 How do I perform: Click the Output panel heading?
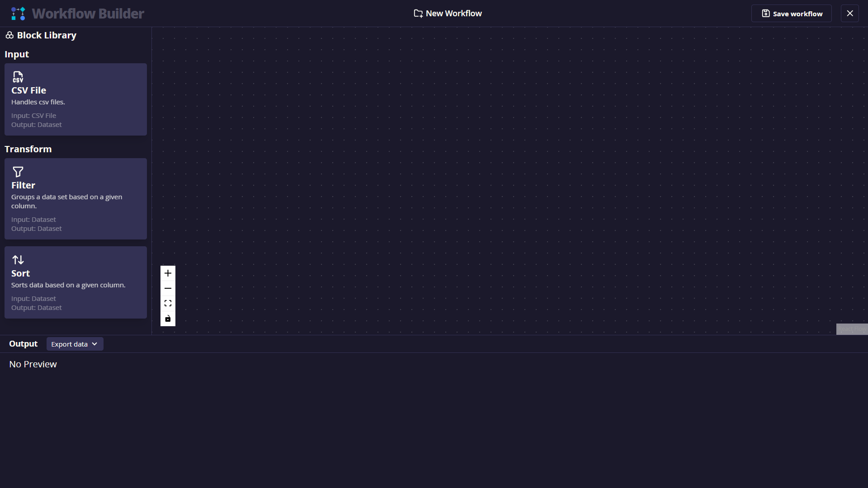[x=23, y=344]
